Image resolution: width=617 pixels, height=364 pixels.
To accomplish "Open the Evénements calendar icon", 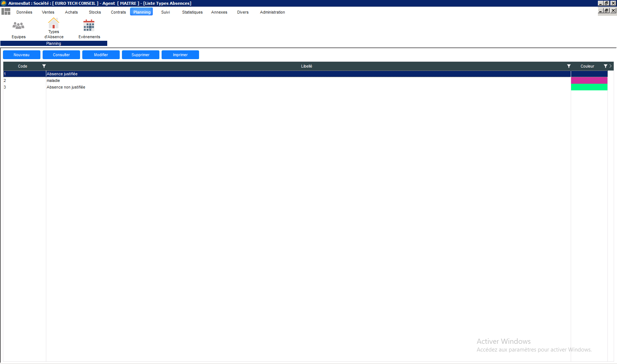I will (89, 26).
